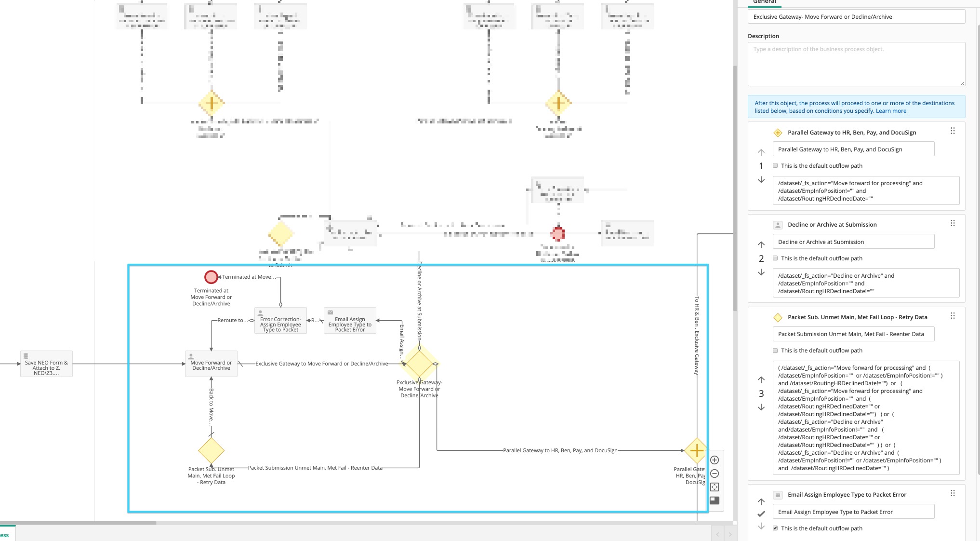This screenshot has width=980, height=541.
Task: Check default path for Parallel Gateway outflow
Action: [x=775, y=165]
